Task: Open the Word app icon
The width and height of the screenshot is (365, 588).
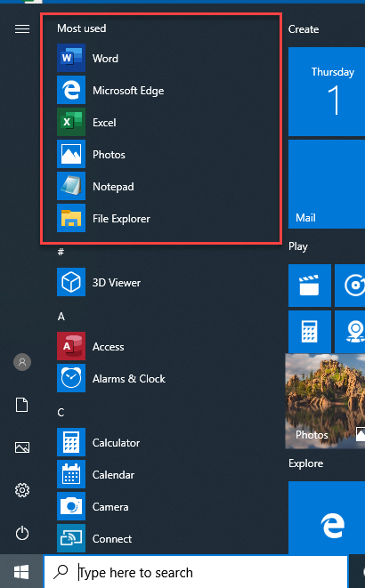Action: (71, 58)
